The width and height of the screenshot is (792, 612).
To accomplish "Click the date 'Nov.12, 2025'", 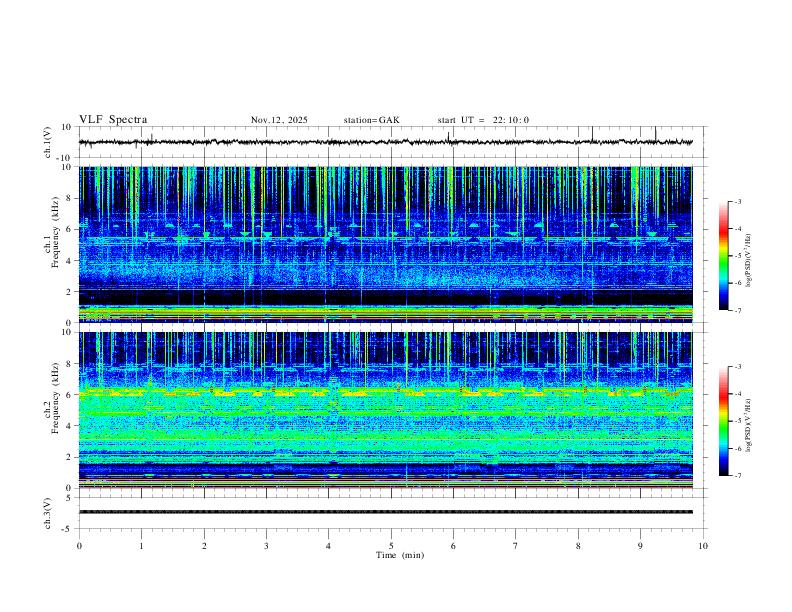I will coord(279,120).
